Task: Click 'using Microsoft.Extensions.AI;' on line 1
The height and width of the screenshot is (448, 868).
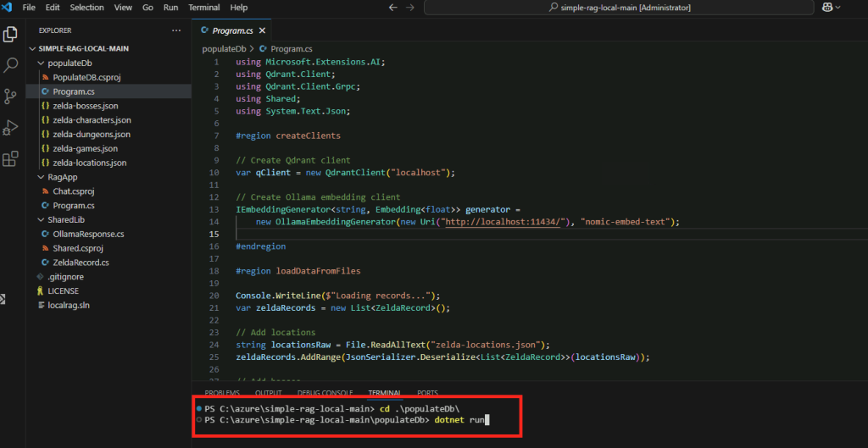Action: (x=310, y=62)
